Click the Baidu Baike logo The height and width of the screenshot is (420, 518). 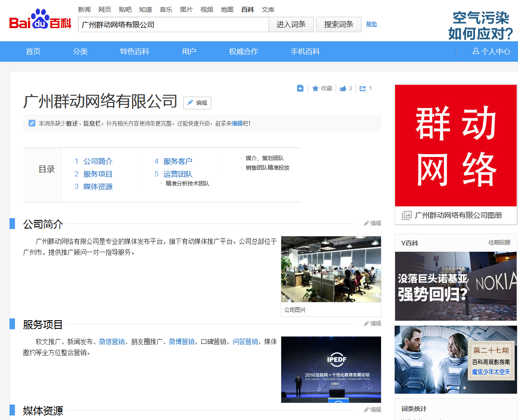[40, 20]
